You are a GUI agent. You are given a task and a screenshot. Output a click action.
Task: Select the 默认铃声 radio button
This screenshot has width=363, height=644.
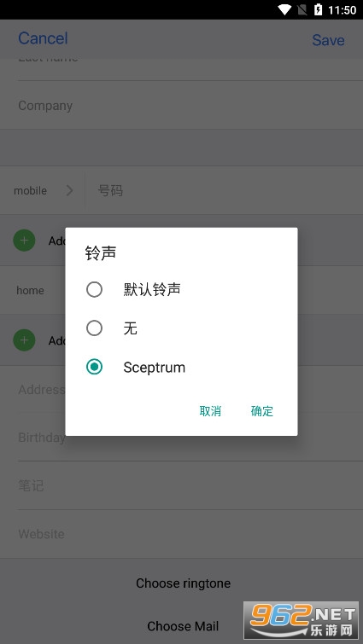[x=94, y=289]
